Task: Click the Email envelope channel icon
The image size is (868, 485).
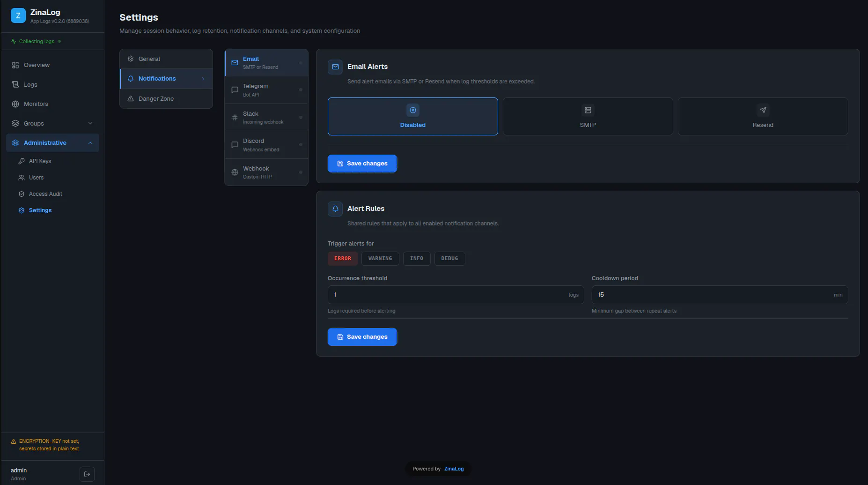Action: tap(235, 63)
